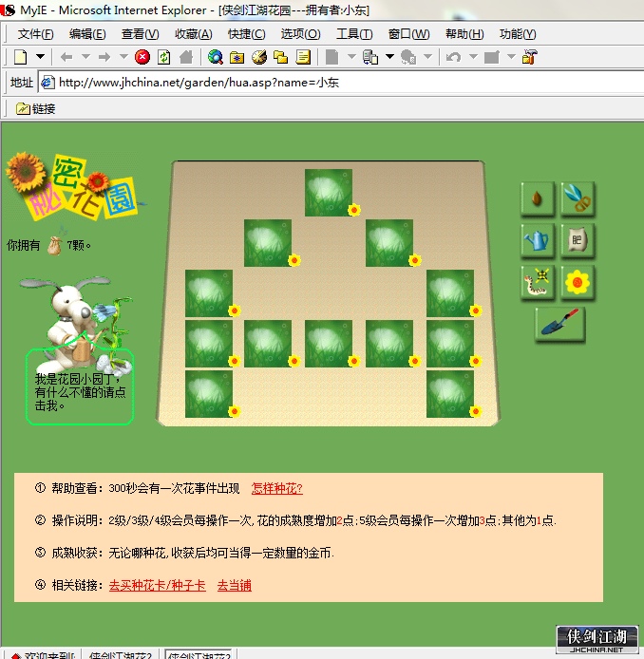This screenshot has height=659, width=644.
Task: Click the left plot in third row
Action: [209, 293]
